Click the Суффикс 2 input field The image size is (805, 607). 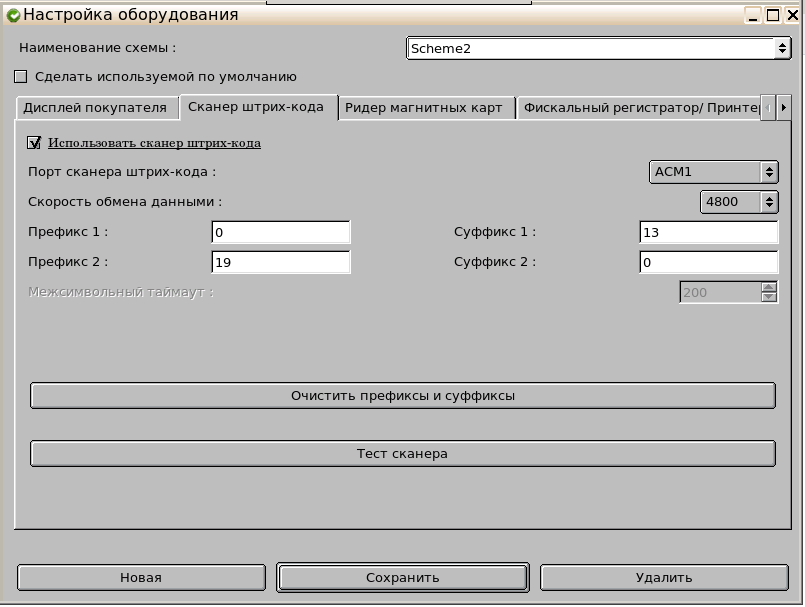708,262
